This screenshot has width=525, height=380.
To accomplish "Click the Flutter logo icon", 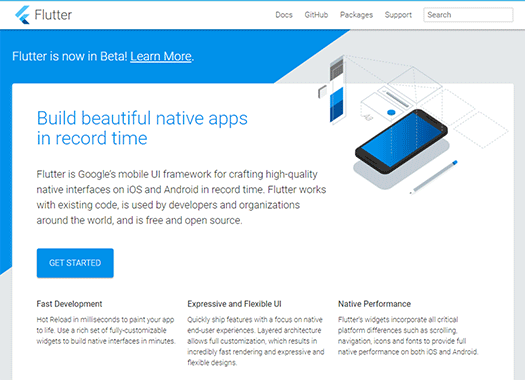I will (x=22, y=15).
